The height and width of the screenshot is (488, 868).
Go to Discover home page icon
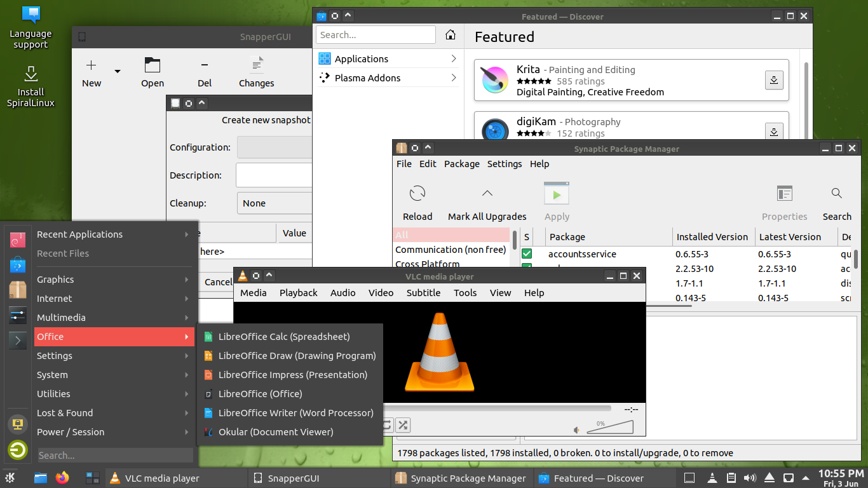[x=451, y=35]
